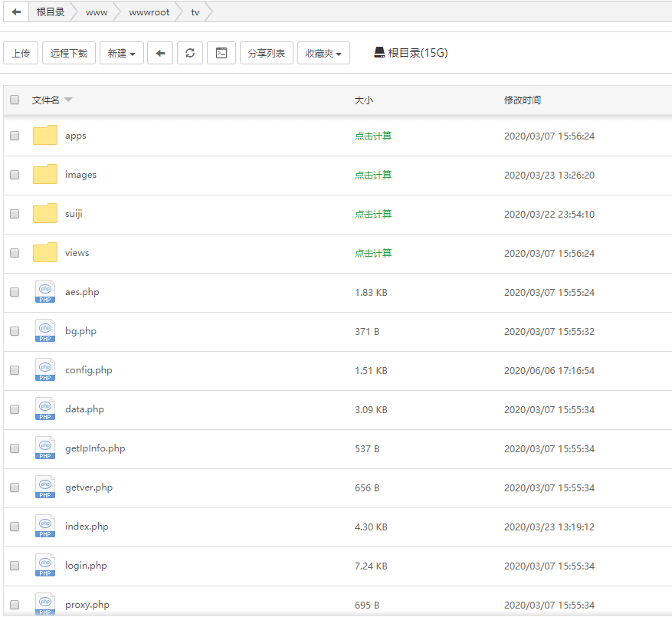Open the proxy.php file name
Screen dimensions: 672x617
tap(87, 605)
